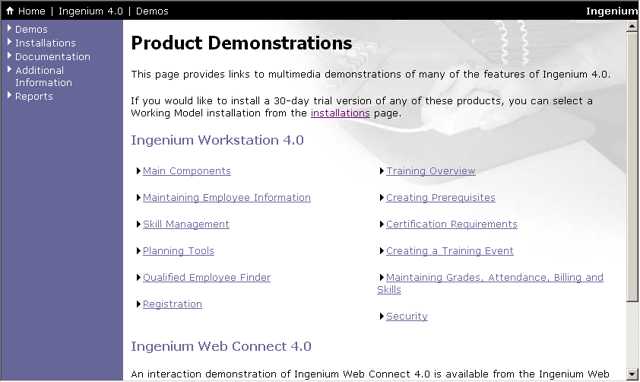Go to Home in top bar
Screen dimensions: 640x382
pyautogui.click(x=31, y=11)
